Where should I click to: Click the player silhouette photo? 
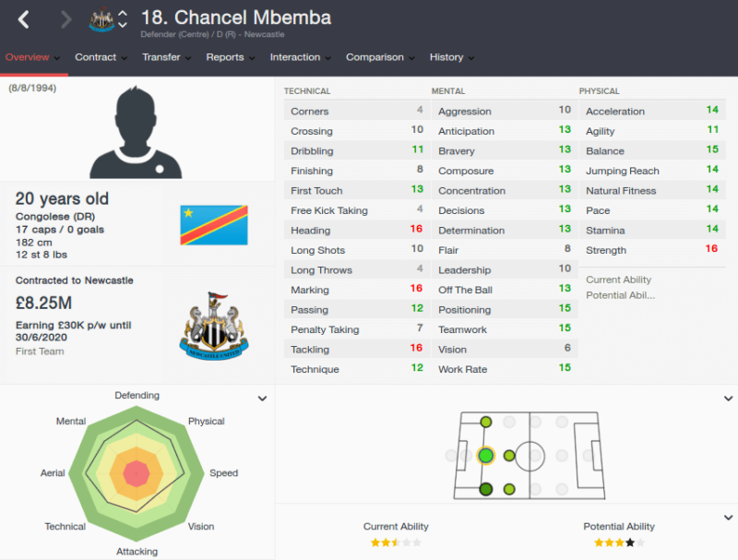(x=136, y=132)
